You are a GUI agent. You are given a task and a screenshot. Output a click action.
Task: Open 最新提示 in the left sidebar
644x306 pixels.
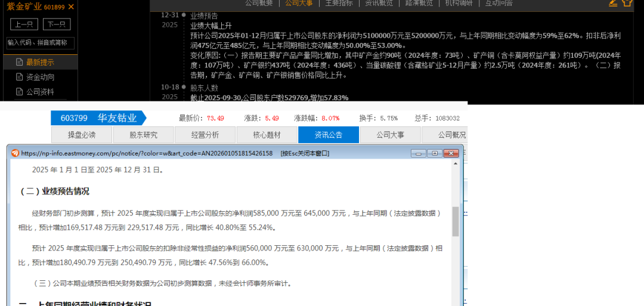[41, 63]
